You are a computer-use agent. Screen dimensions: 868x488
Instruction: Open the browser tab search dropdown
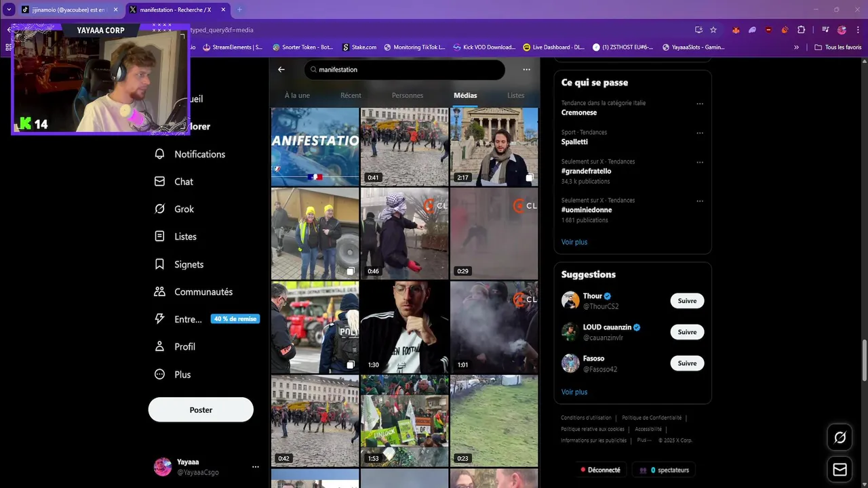coord(9,9)
